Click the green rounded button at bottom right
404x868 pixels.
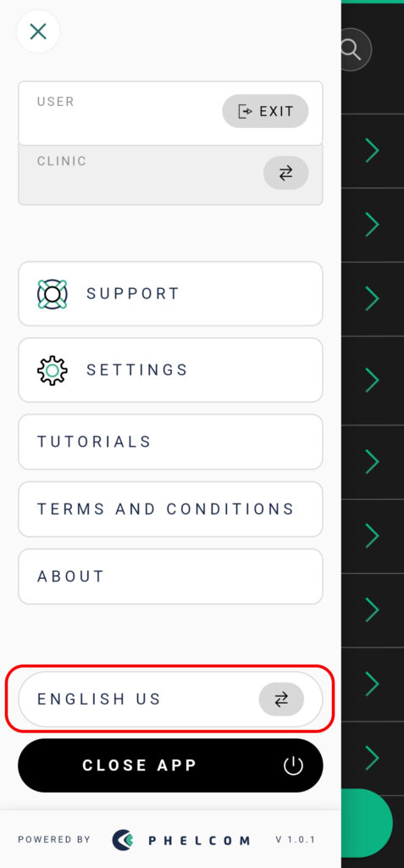367,823
